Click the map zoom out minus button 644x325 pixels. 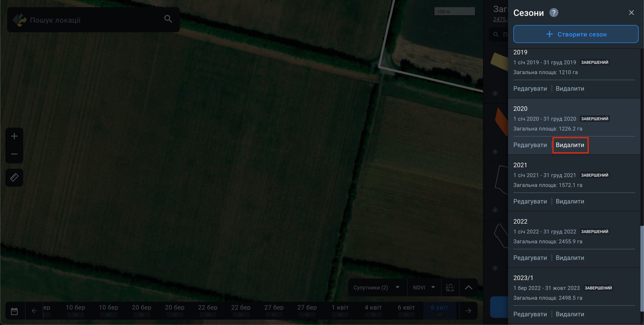point(14,154)
